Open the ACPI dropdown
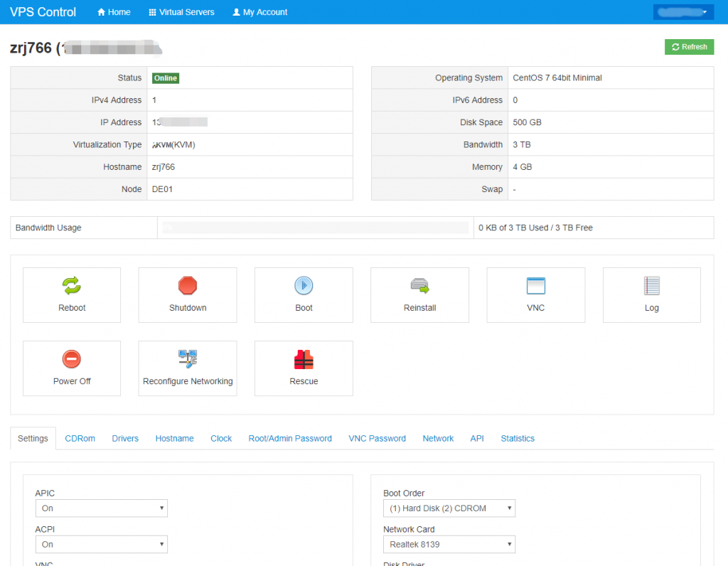Image resolution: width=728 pixels, height=566 pixels. 101,544
